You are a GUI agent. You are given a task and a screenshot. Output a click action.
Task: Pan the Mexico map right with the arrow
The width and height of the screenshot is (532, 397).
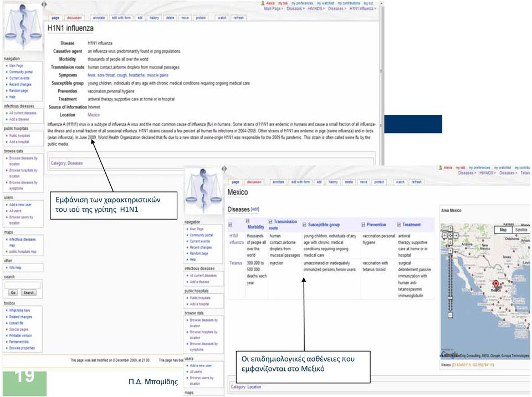pyautogui.click(x=456, y=235)
